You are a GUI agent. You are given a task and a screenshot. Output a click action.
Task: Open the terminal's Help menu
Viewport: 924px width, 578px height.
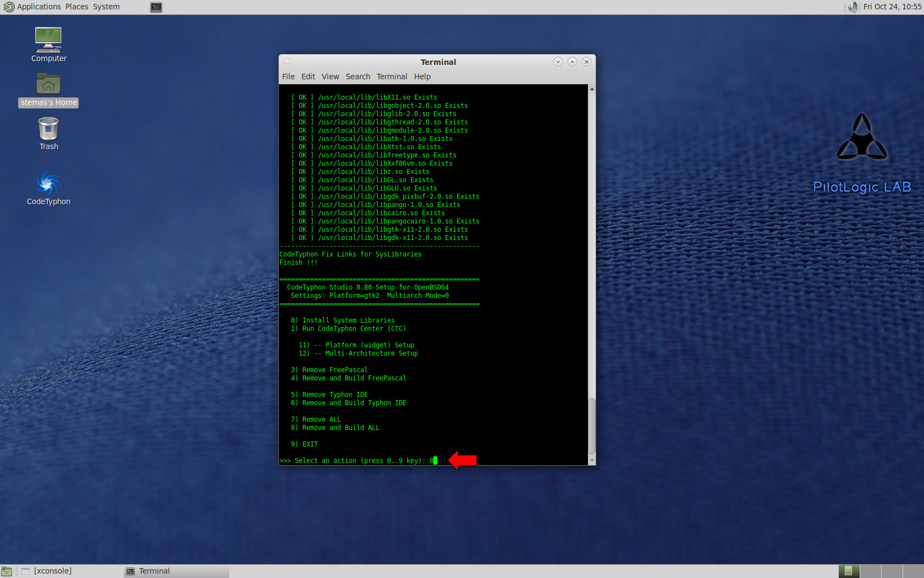422,77
